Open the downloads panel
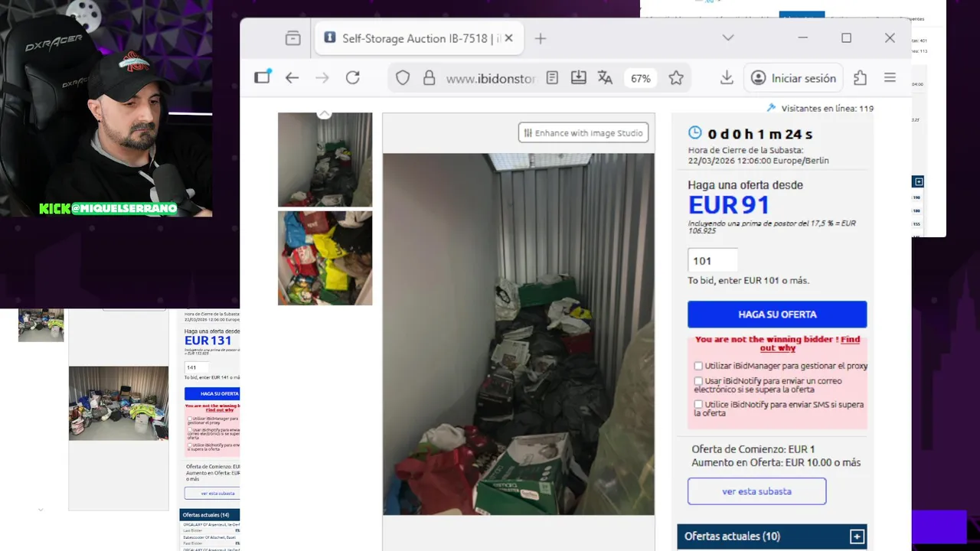This screenshot has width=980, height=551. click(727, 77)
